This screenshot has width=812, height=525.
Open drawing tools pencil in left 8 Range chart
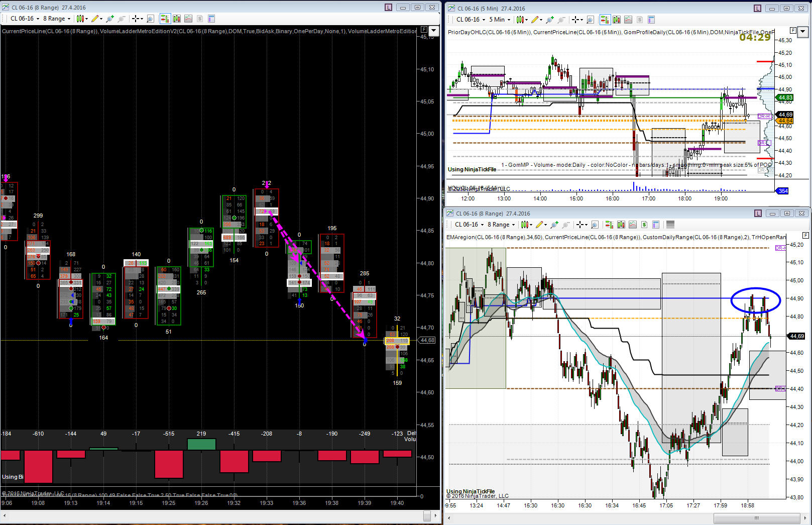tap(96, 19)
